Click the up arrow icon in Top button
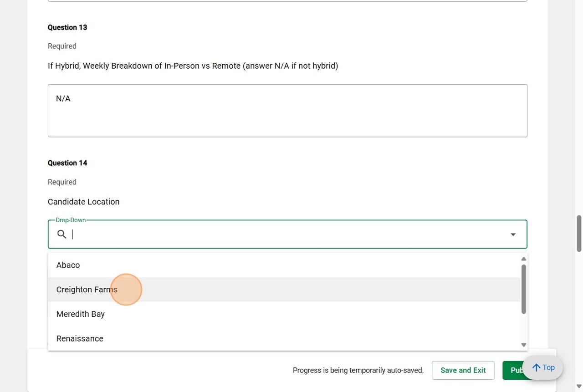 point(537,367)
